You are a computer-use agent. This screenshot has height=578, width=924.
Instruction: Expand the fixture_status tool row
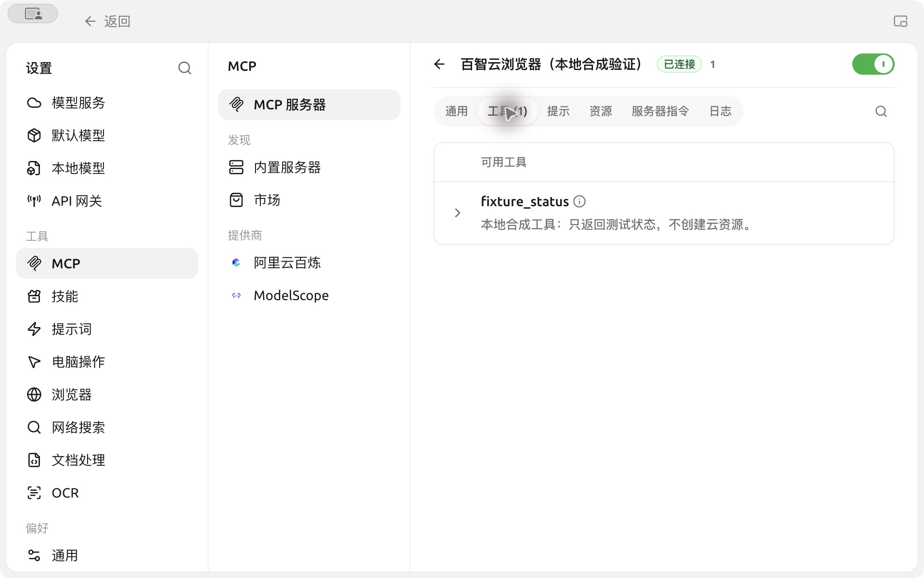(x=458, y=213)
